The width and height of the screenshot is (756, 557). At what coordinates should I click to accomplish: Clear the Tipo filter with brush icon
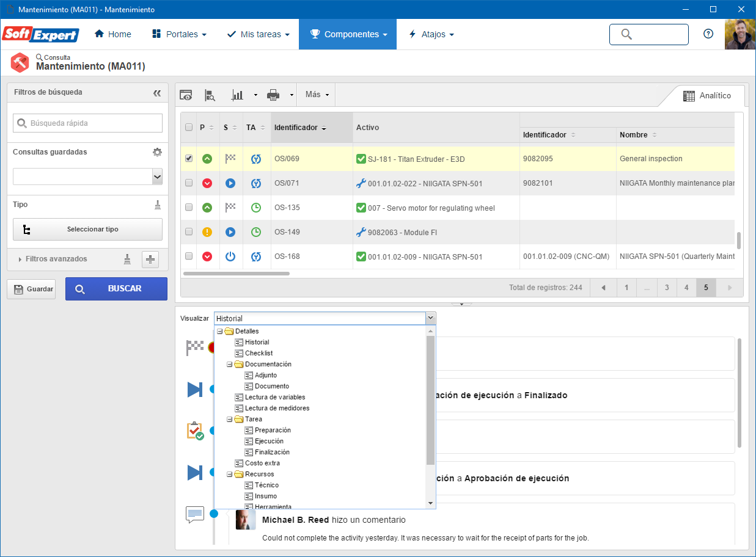(x=158, y=205)
